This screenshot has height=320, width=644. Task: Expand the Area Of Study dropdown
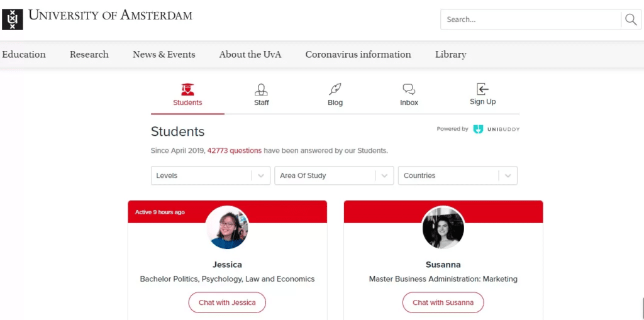[334, 175]
